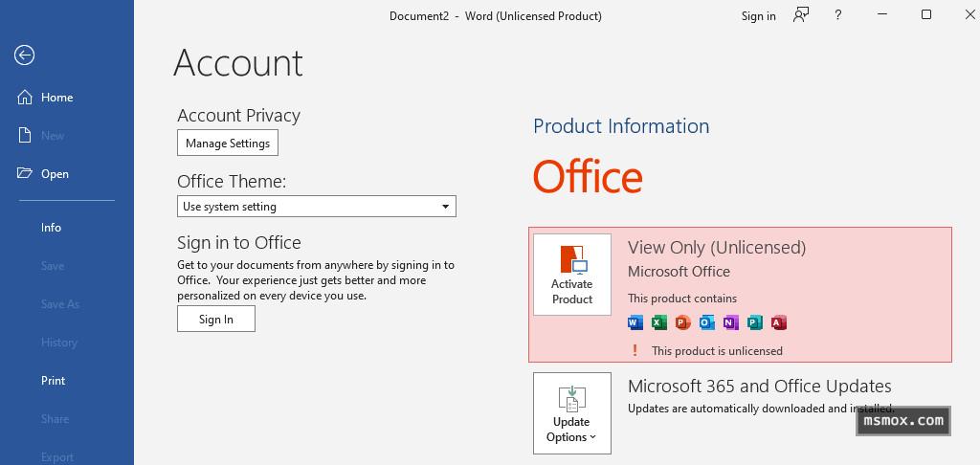Go to the Home tab
Image resolution: width=980 pixels, height=465 pixels.
pos(56,98)
